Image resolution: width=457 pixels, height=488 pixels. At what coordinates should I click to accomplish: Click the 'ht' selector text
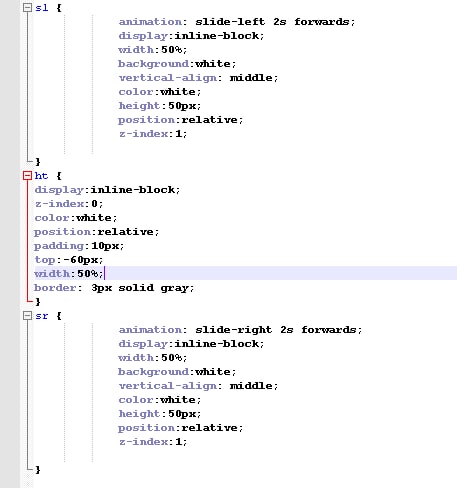click(41, 176)
